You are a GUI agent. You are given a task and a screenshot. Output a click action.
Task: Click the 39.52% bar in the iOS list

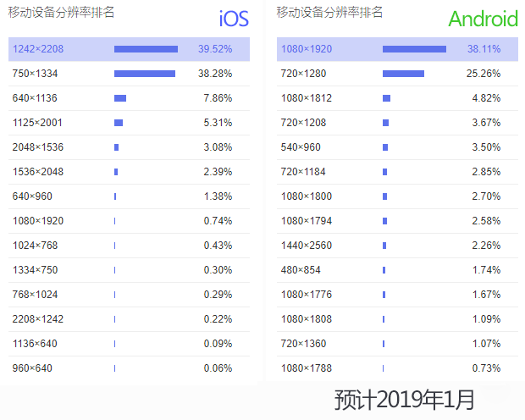pos(146,49)
